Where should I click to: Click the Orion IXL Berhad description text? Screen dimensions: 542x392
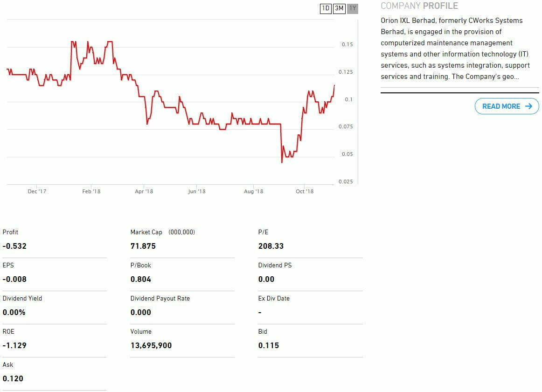pyautogui.click(x=455, y=49)
